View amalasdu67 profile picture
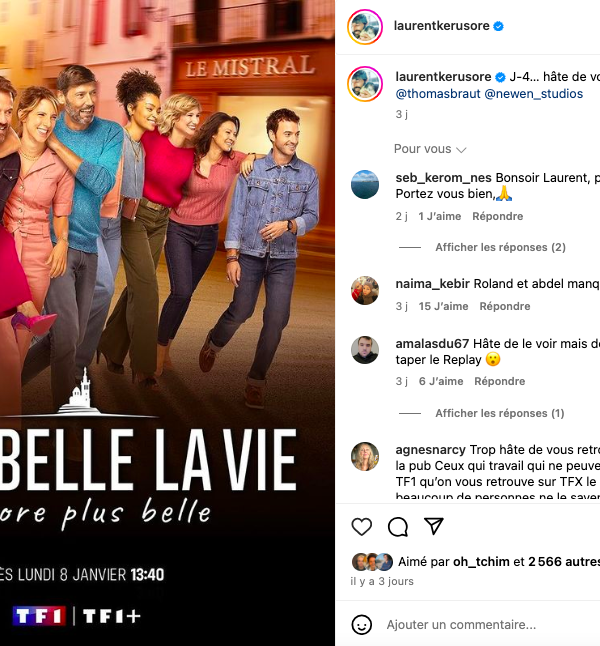The width and height of the screenshot is (600, 646). click(365, 350)
